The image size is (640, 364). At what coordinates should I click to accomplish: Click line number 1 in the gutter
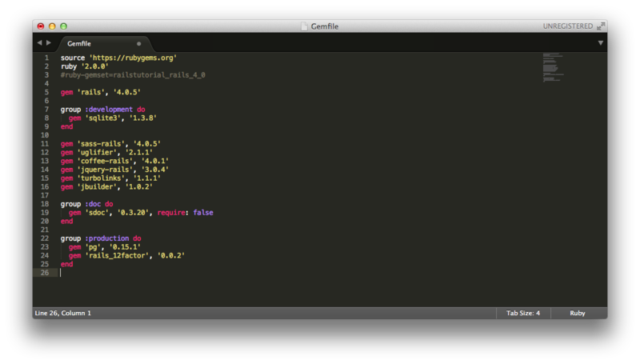pos(46,58)
